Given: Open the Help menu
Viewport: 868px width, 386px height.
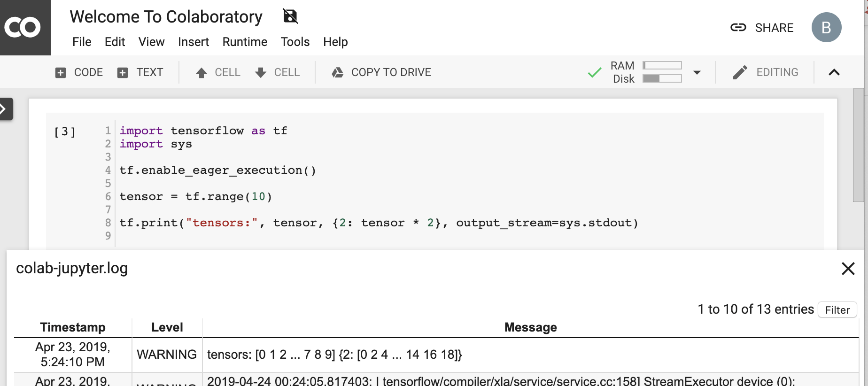Looking at the screenshot, I should (335, 42).
